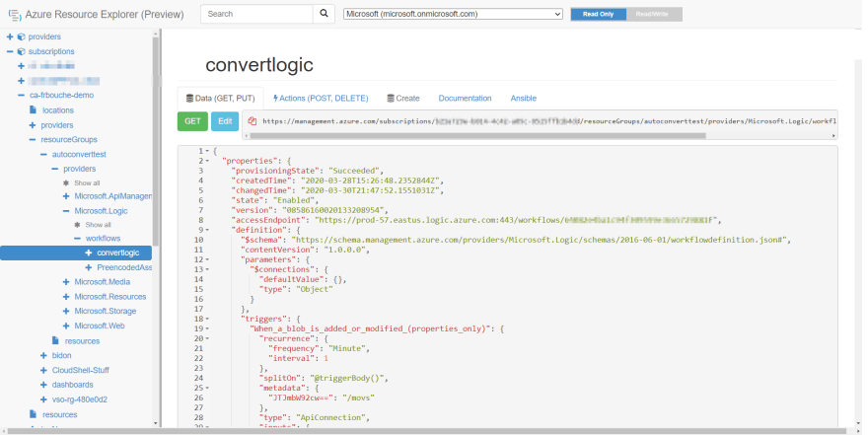Switch to Read/Write mode
Viewport: 868px width, 435px height.
click(654, 15)
